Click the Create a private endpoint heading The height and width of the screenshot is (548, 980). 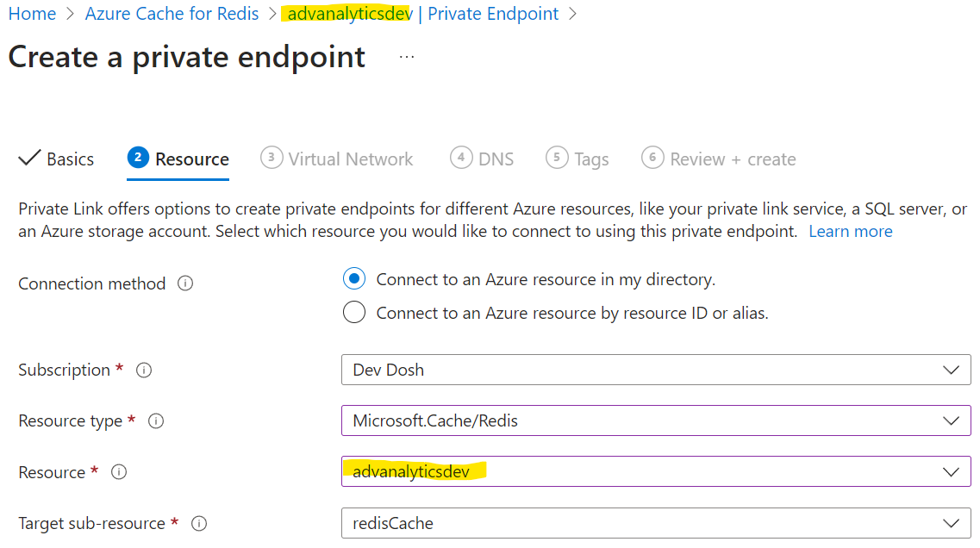coord(187,57)
